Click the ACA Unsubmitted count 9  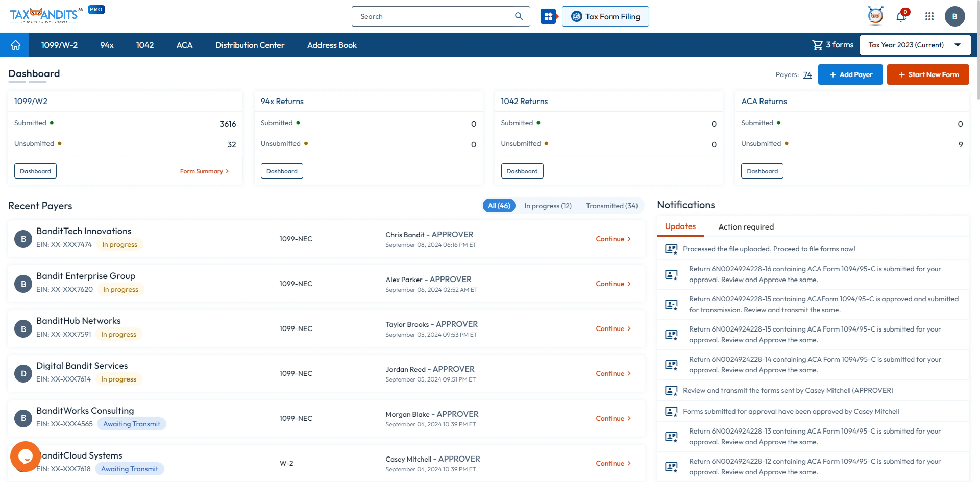click(960, 144)
